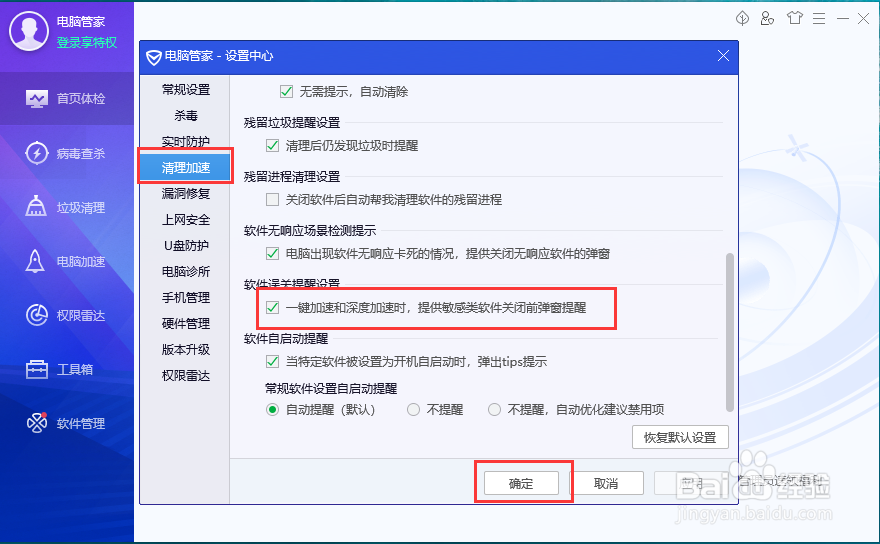Select the 漏洞修复 settings tab
This screenshot has height=544, width=880.
tap(186, 194)
